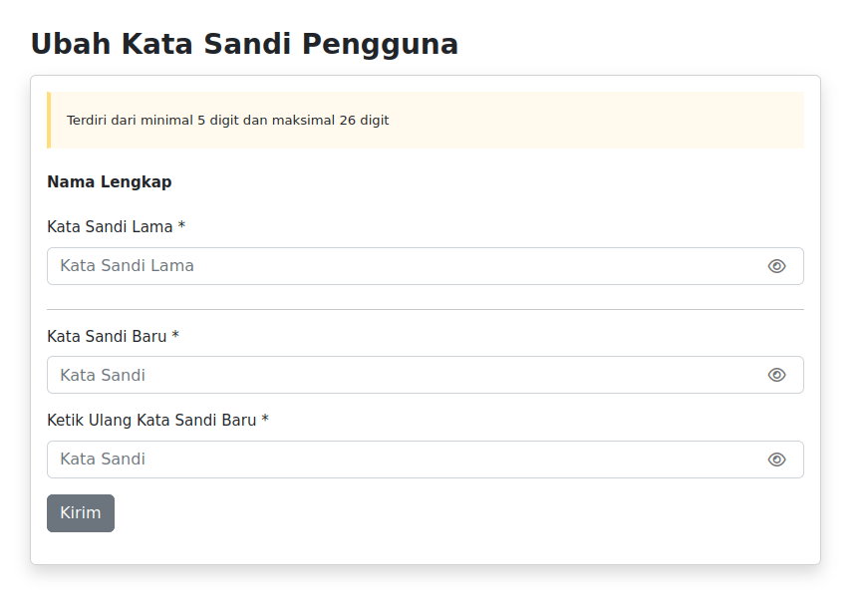Click the yellow left border of alert box

(49, 121)
